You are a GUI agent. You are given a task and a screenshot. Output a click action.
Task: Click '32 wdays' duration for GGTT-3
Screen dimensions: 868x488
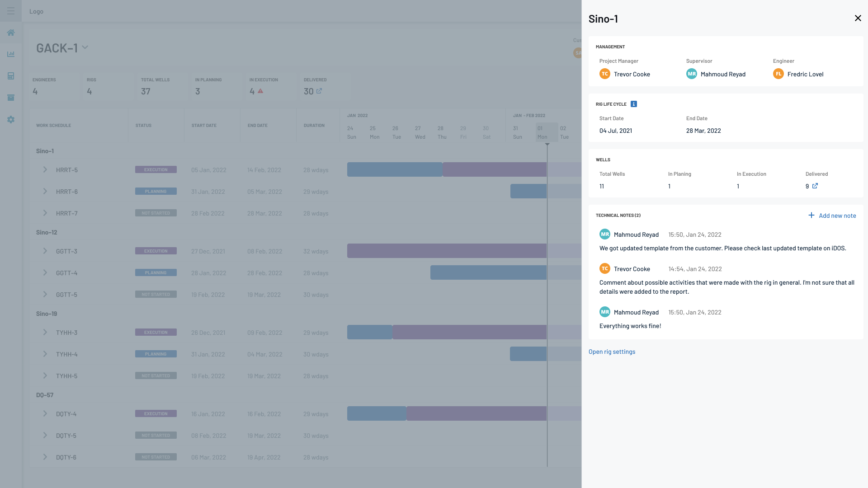(x=316, y=251)
